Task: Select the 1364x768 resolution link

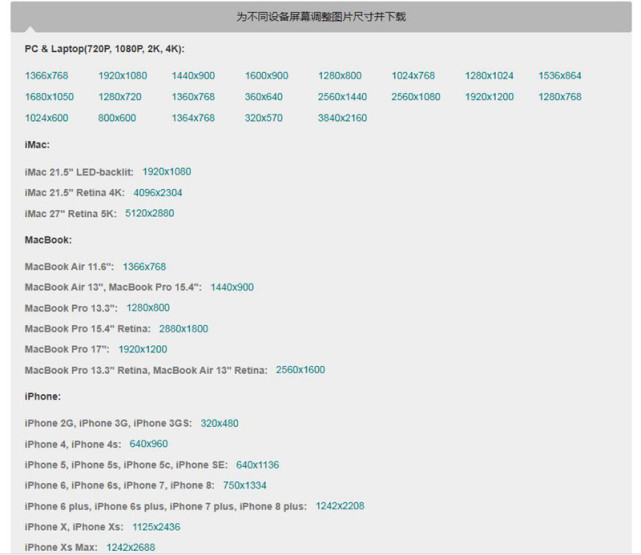Action: pyautogui.click(x=193, y=118)
